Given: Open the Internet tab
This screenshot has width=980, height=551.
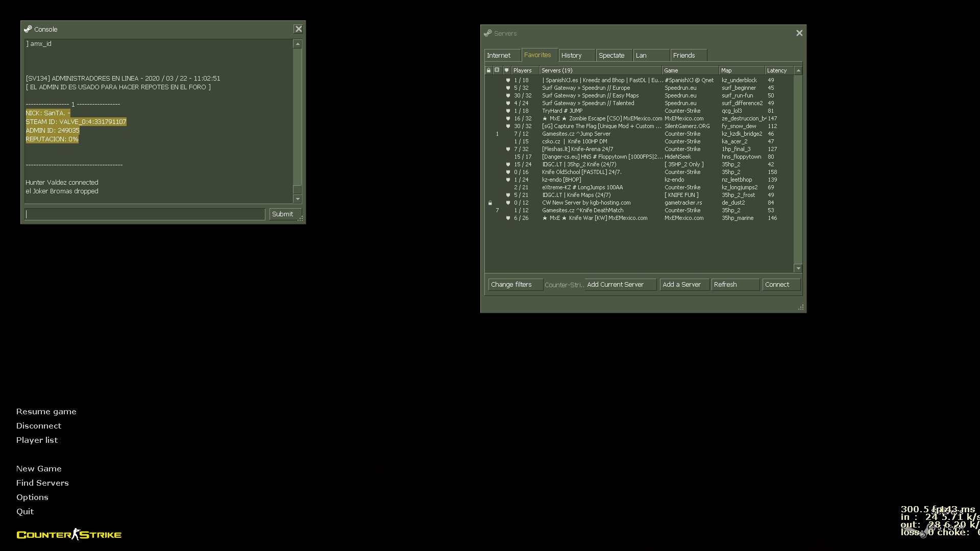Looking at the screenshot, I should [502, 55].
